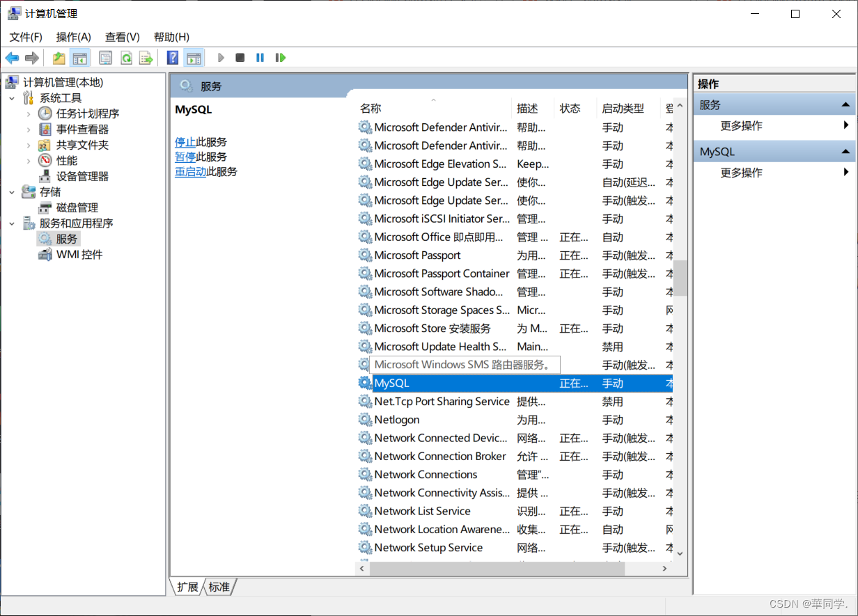Viewport: 858px width, 616px height.
Task: Click the Refresh toolbar icon
Action: (126, 58)
